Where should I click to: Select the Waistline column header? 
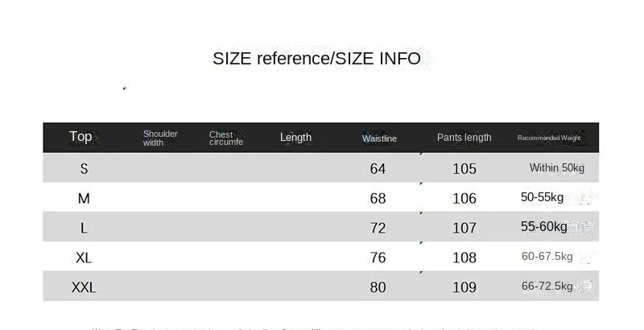379,138
